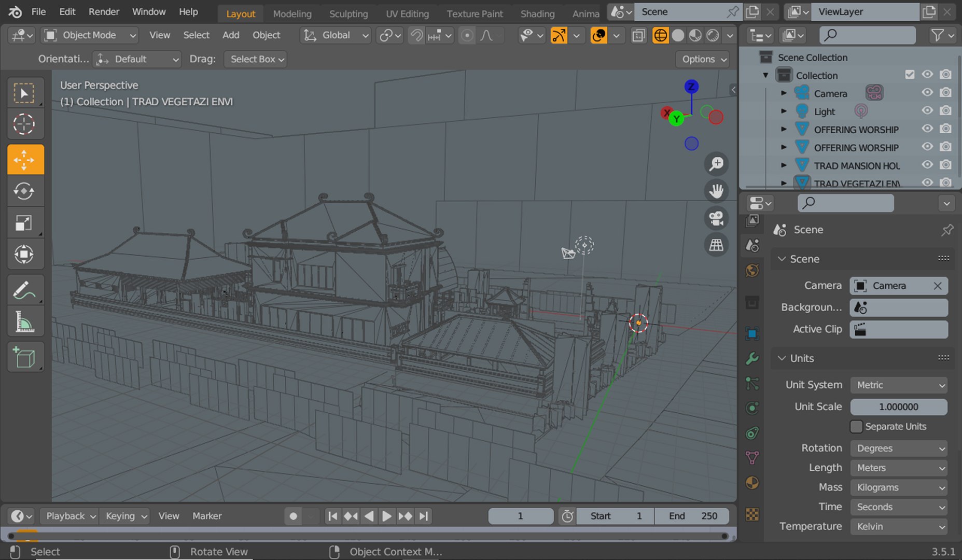This screenshot has height=560, width=962.
Task: Open Select Box drag dropdown
Action: [x=256, y=59]
